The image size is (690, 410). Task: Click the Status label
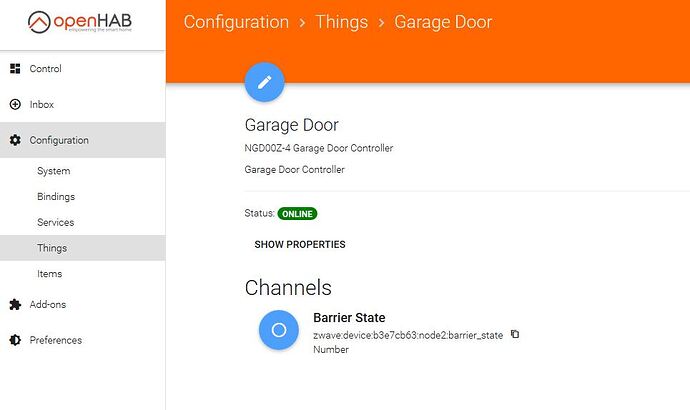click(259, 213)
